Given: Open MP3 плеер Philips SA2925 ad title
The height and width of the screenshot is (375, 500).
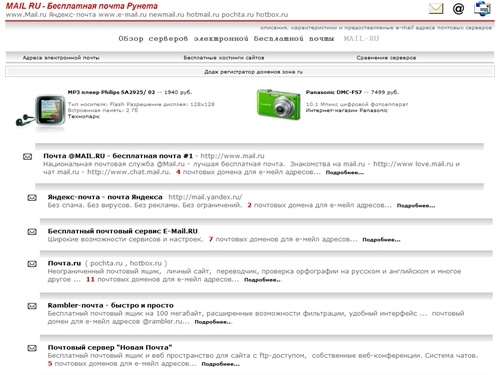Looking at the screenshot, I should pos(111,92).
